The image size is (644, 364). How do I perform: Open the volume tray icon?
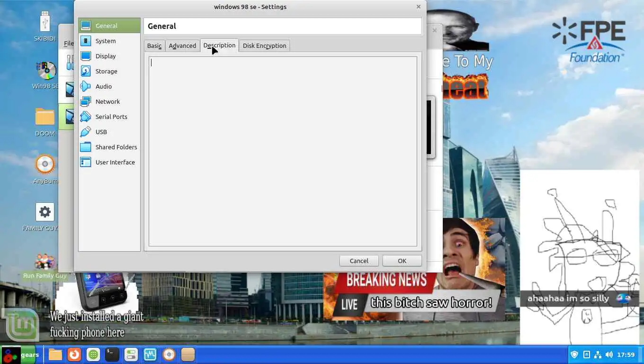tap(609, 355)
